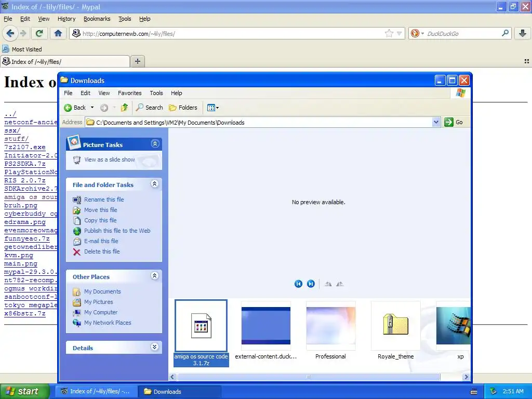The height and width of the screenshot is (399, 532).
Task: Click the Go button in address bar
Action: pyautogui.click(x=454, y=122)
